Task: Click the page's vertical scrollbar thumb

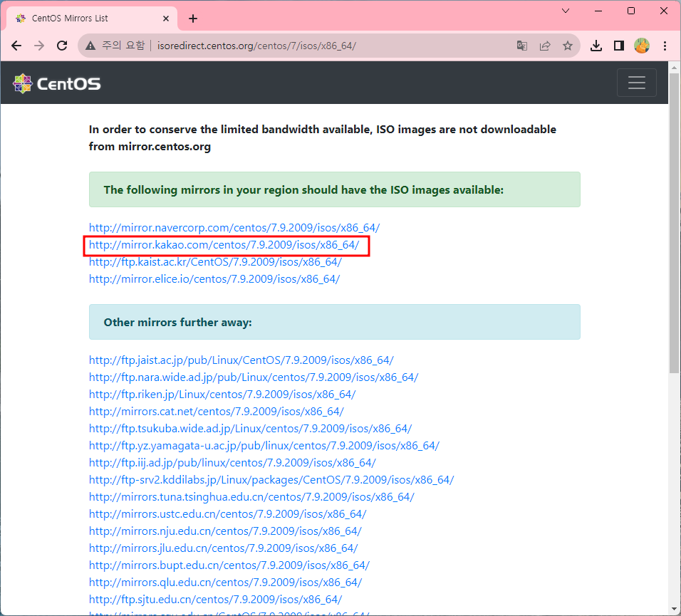Action: coord(674,223)
